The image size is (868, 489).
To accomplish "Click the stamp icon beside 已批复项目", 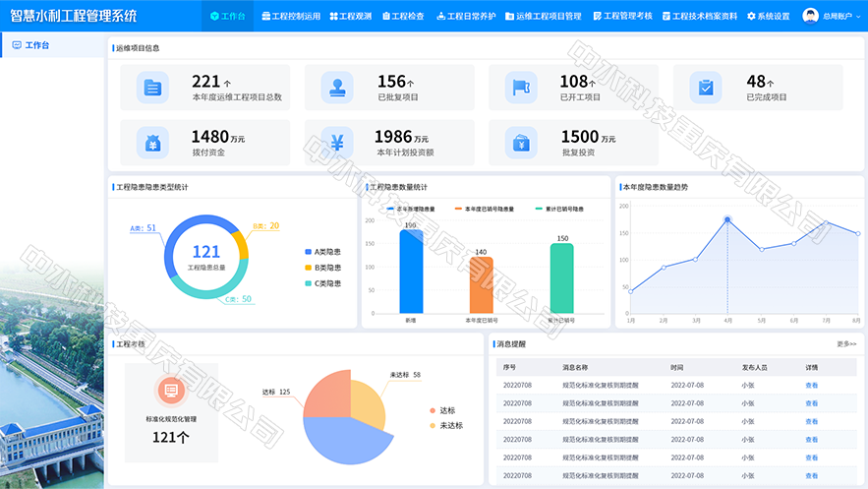I will [337, 88].
